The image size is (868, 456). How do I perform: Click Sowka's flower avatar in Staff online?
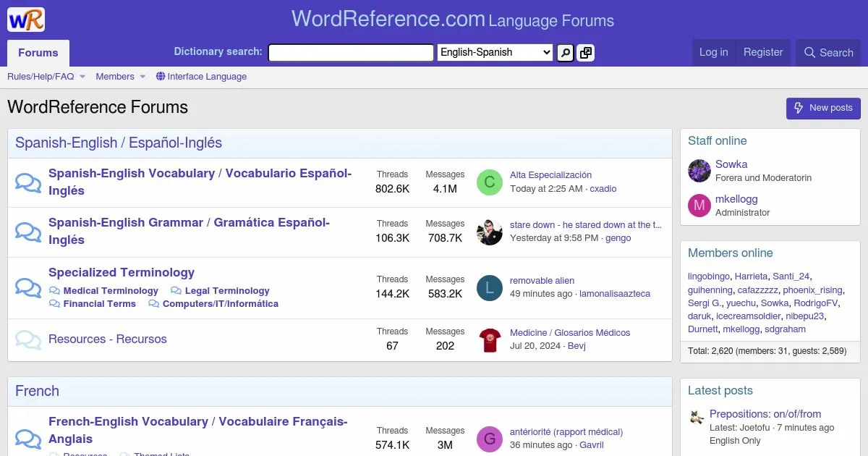point(699,171)
